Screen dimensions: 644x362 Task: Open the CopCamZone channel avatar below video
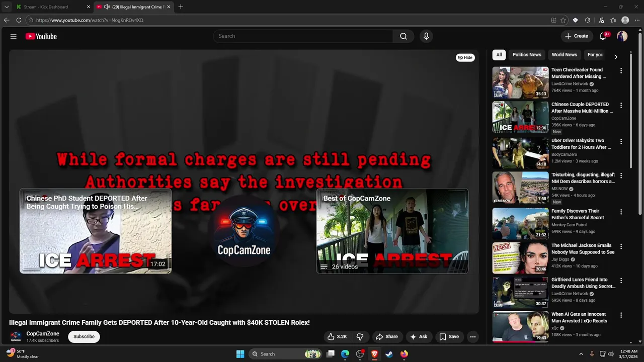16,336
